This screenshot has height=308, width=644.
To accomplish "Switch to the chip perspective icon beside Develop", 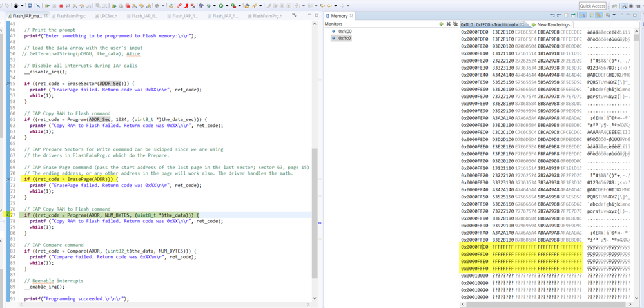I will pos(631,6).
